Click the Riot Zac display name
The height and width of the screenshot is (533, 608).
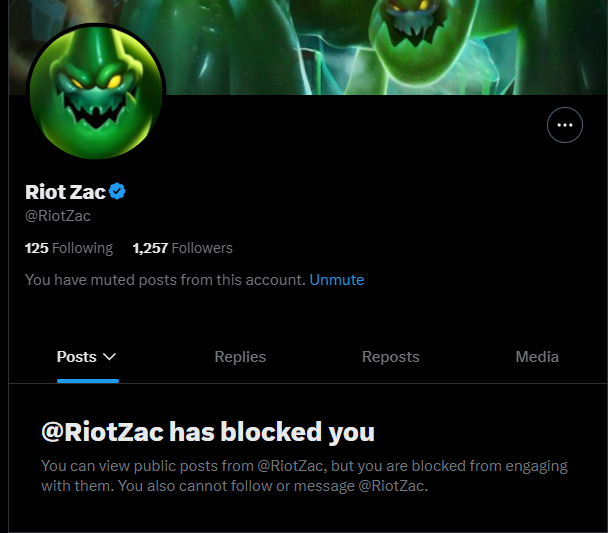click(x=66, y=192)
